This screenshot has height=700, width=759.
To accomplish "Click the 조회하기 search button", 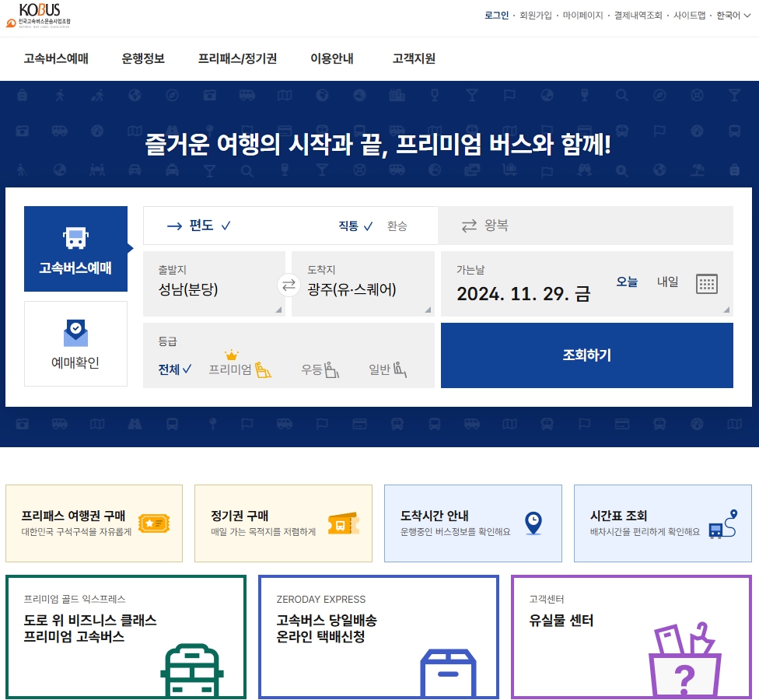I will pos(586,355).
